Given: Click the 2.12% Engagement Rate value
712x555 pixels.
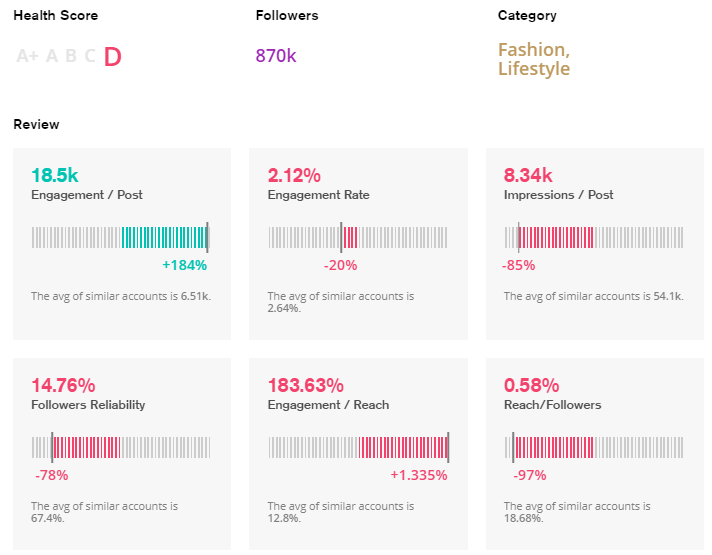Looking at the screenshot, I should (294, 176).
